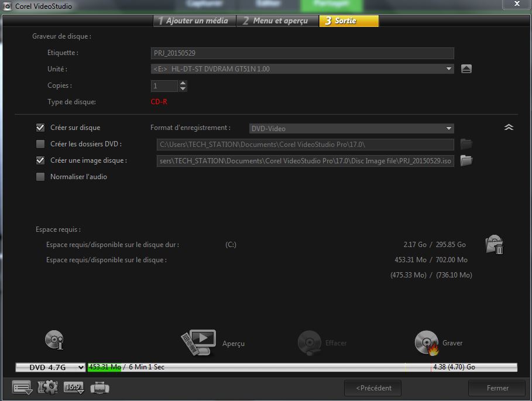Click the disc image path field
532x401 pixels.
305,160
